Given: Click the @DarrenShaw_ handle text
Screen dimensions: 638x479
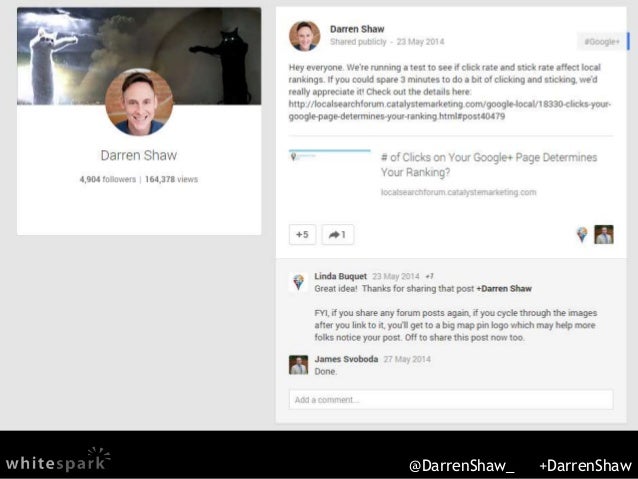Looking at the screenshot, I should click(461, 466).
